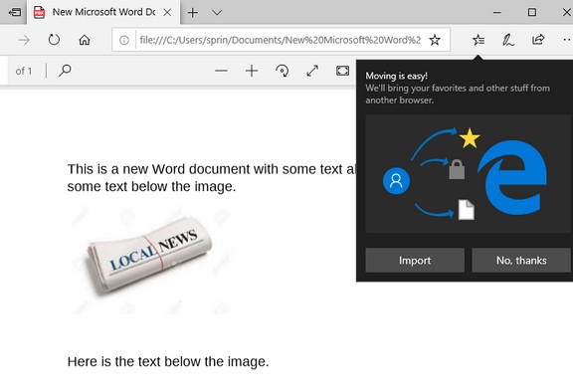Close the New Microsoft Word Doc tab
Image resolution: width=573 pixels, height=392 pixels.
click(x=167, y=12)
